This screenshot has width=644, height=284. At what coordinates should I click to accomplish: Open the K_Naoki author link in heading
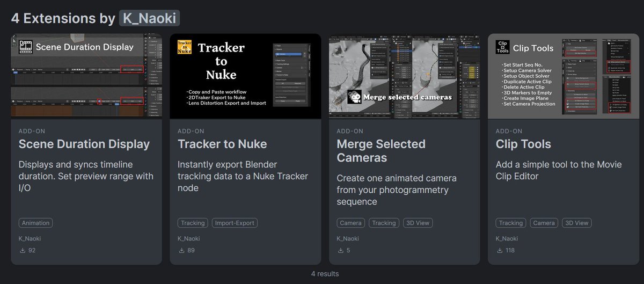coord(149,18)
